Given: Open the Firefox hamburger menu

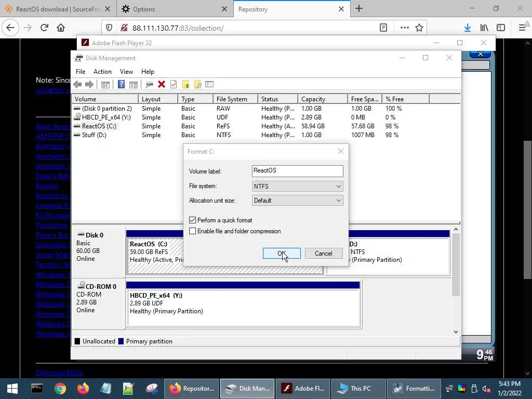Looking at the screenshot, I should pos(522,28).
